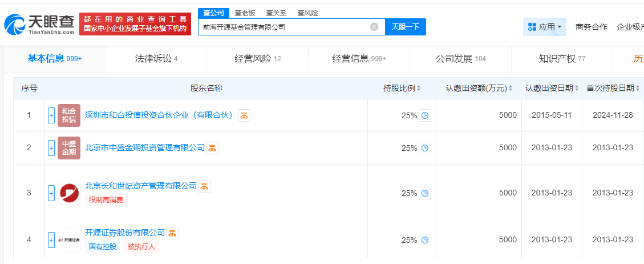The height and width of the screenshot is (264, 644).
Task: Click the TianYanCha logo
Action: pyautogui.click(x=39, y=24)
